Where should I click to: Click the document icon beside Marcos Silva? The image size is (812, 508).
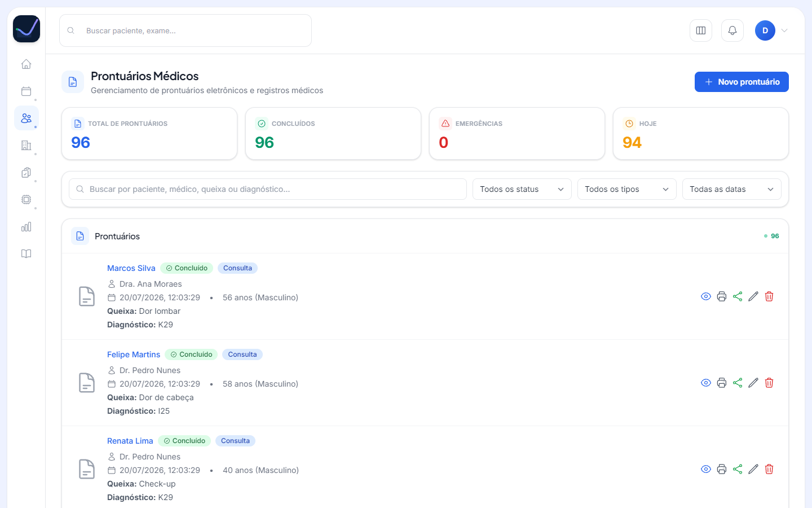(x=87, y=296)
